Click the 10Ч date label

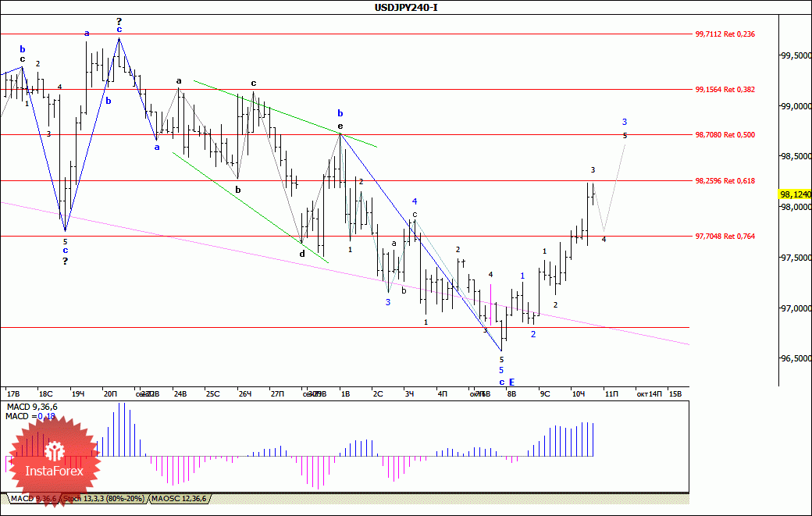[579, 394]
